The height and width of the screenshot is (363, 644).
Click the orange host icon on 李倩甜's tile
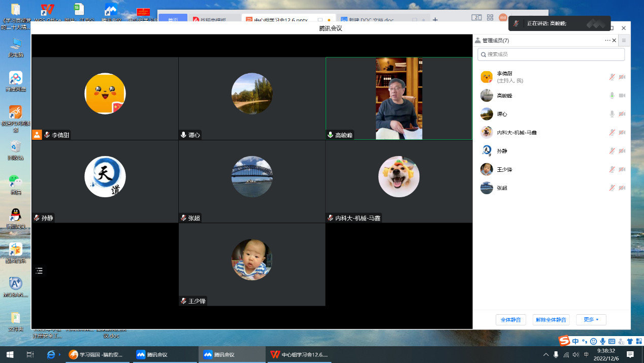pos(37,135)
